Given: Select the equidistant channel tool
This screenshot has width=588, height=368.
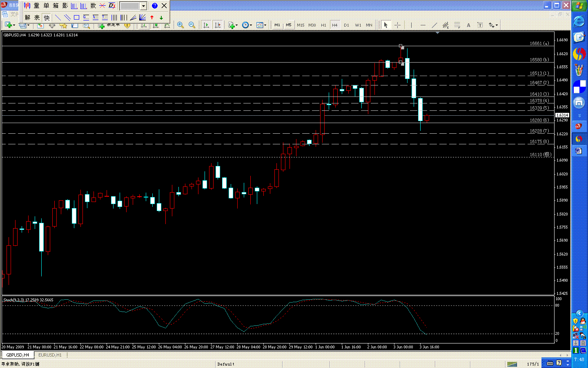Looking at the screenshot, I should 445,25.
